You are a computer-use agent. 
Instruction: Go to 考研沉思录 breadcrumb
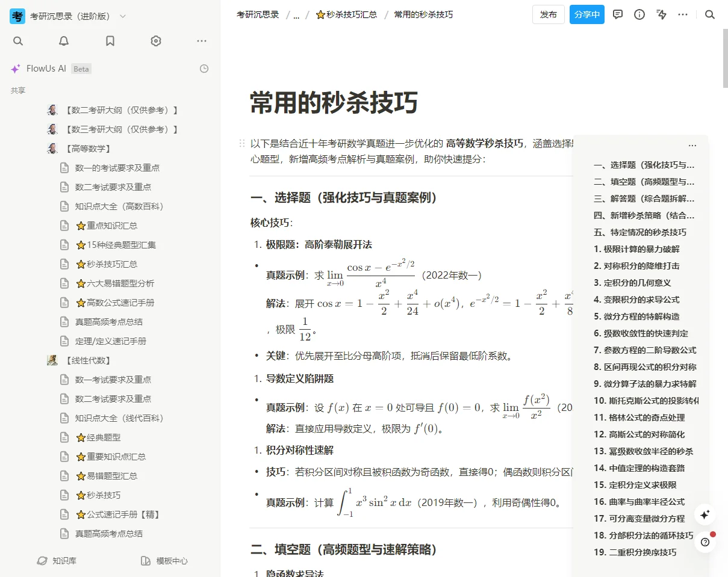click(258, 14)
